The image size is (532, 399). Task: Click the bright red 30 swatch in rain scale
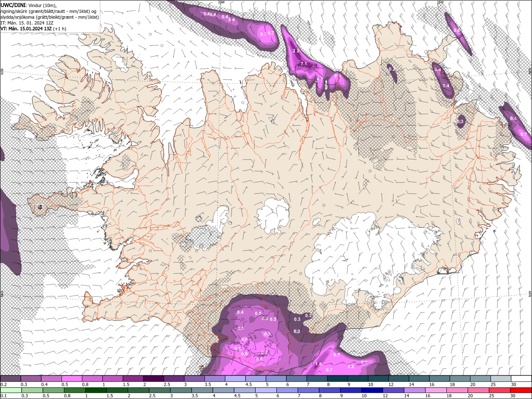tap(521, 390)
